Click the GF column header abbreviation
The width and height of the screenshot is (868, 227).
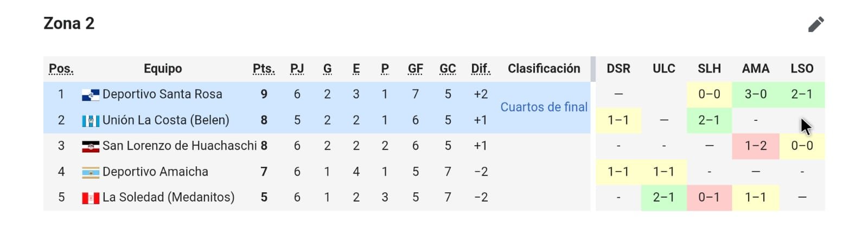click(x=415, y=69)
